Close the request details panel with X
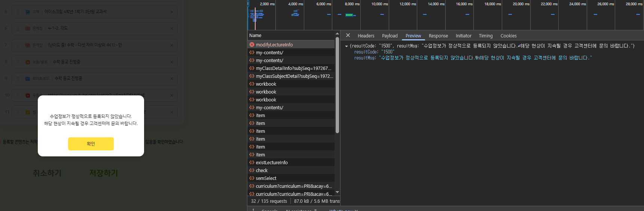644x211 pixels. tap(348, 36)
